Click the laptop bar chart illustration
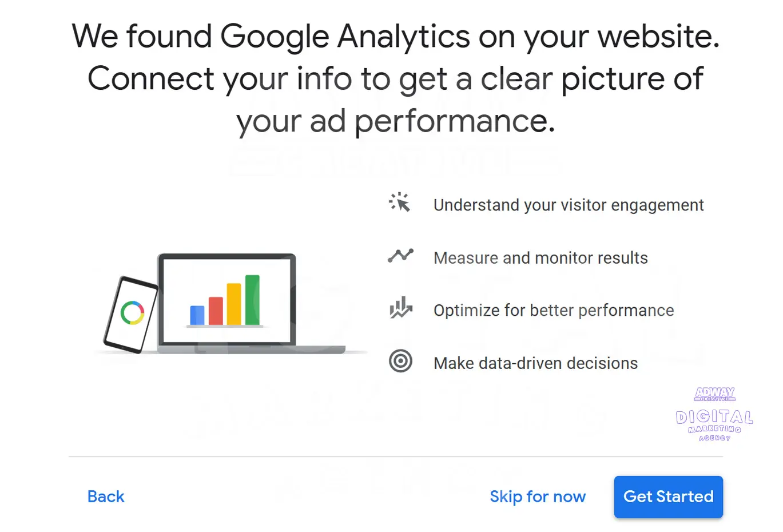The height and width of the screenshot is (532, 783). coord(226,300)
